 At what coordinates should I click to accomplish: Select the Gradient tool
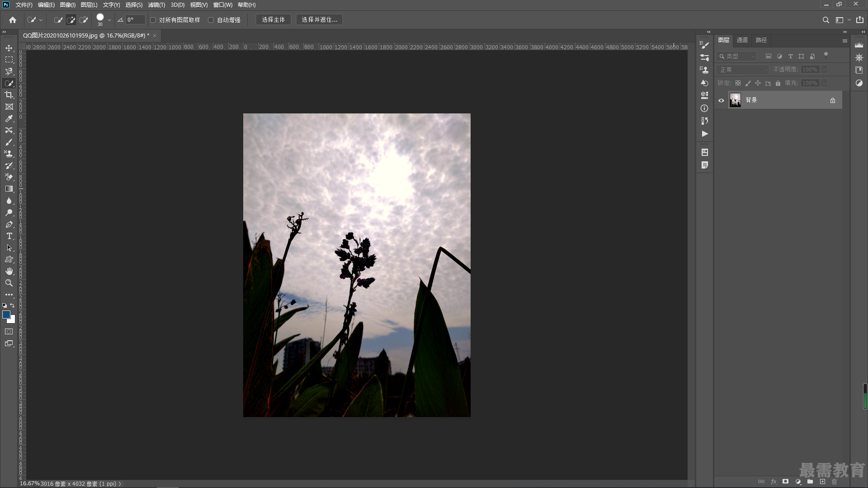point(9,189)
